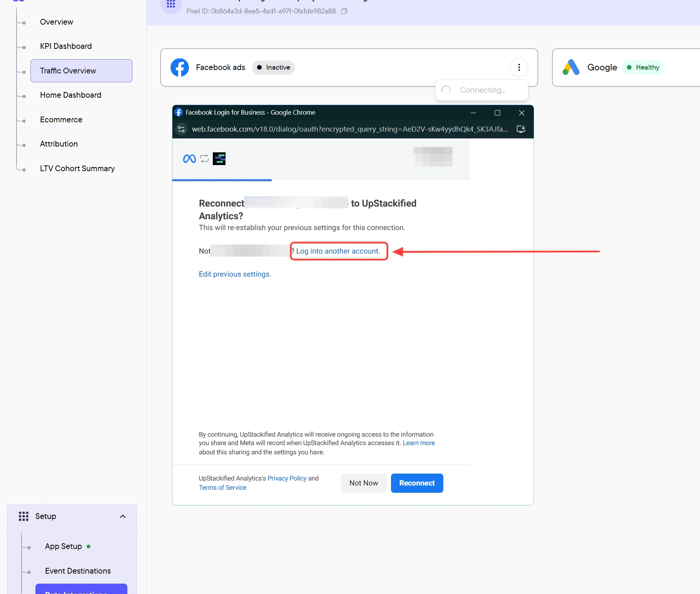Click the blue Reconnect button
The image size is (700, 594).
click(x=417, y=483)
